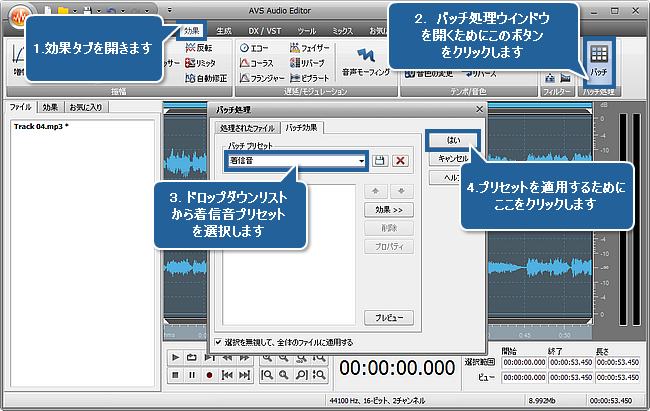Click Cancel (キャンセル) in batch dialog
Image resolution: width=650 pixels, height=411 pixels.
(x=452, y=158)
